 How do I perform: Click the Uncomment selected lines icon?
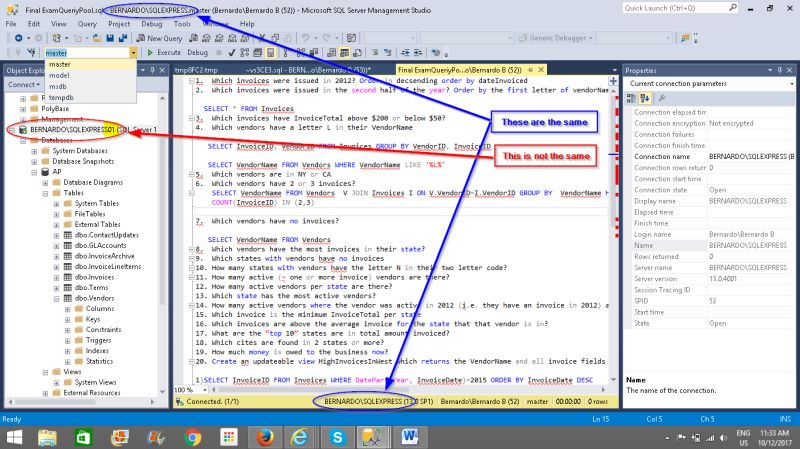click(388, 53)
